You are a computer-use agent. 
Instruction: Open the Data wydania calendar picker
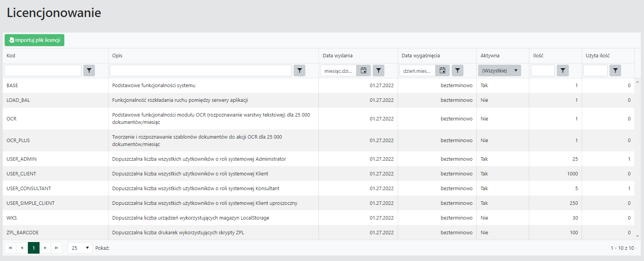click(363, 70)
